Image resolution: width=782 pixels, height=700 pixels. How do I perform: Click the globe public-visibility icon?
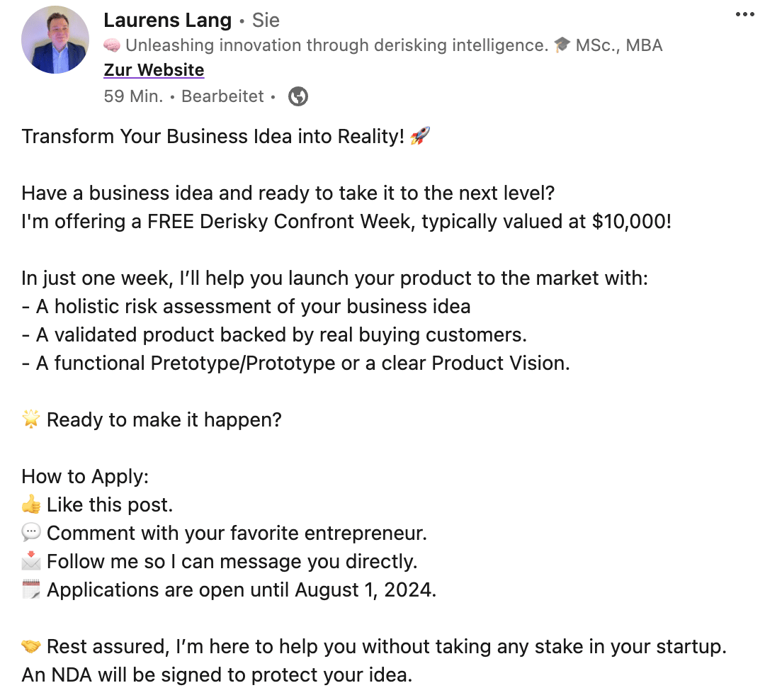click(298, 96)
